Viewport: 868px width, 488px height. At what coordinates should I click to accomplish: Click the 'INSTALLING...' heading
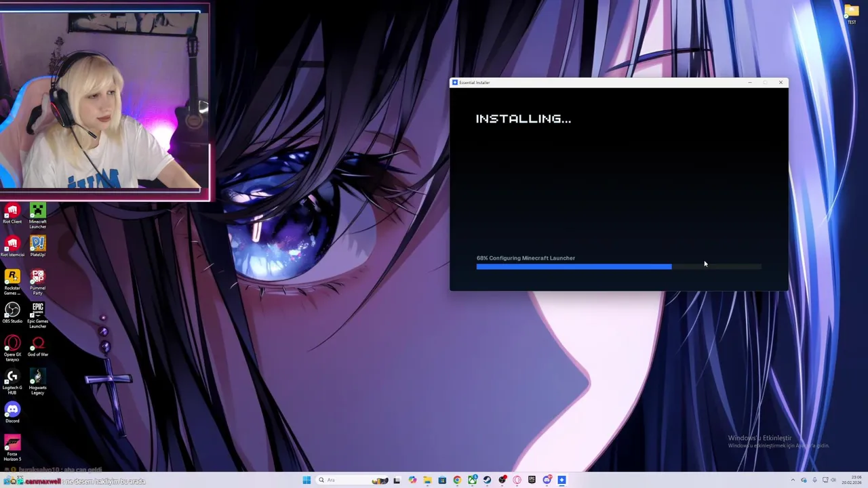(x=524, y=119)
